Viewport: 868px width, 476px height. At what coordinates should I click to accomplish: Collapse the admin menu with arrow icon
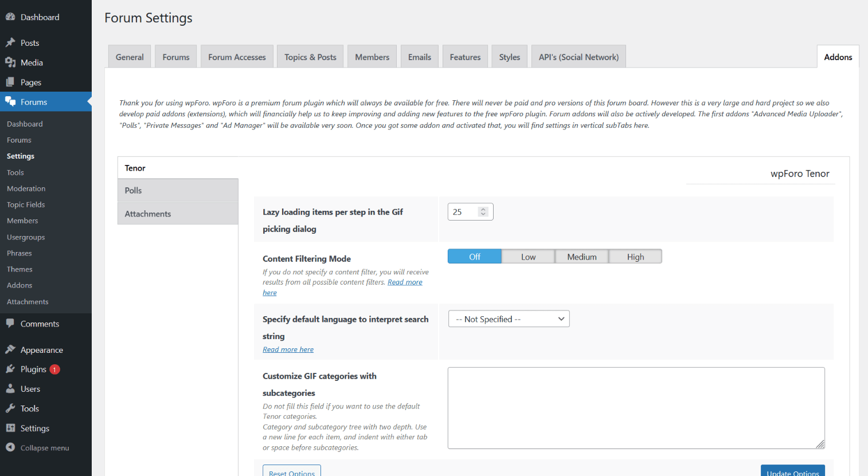10,447
